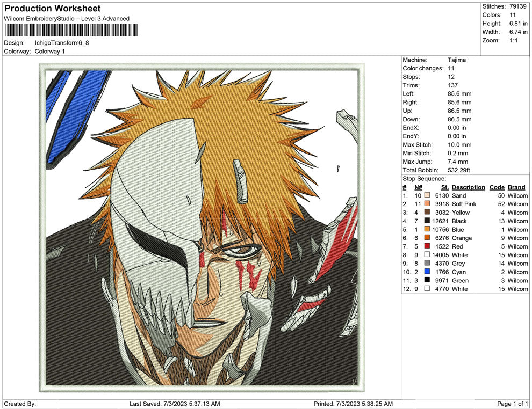Select the Soft Pink color swatch

(427, 204)
